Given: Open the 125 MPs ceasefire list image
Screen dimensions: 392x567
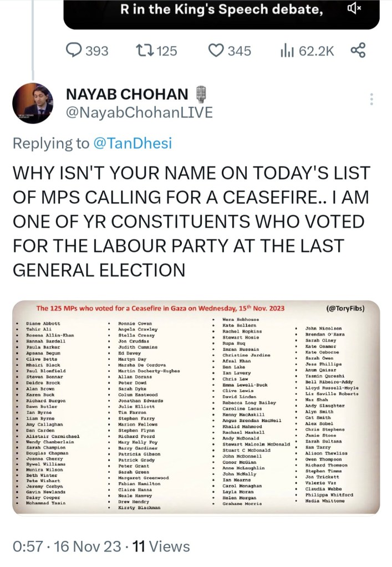Looking at the screenshot, I should click(x=196, y=407).
